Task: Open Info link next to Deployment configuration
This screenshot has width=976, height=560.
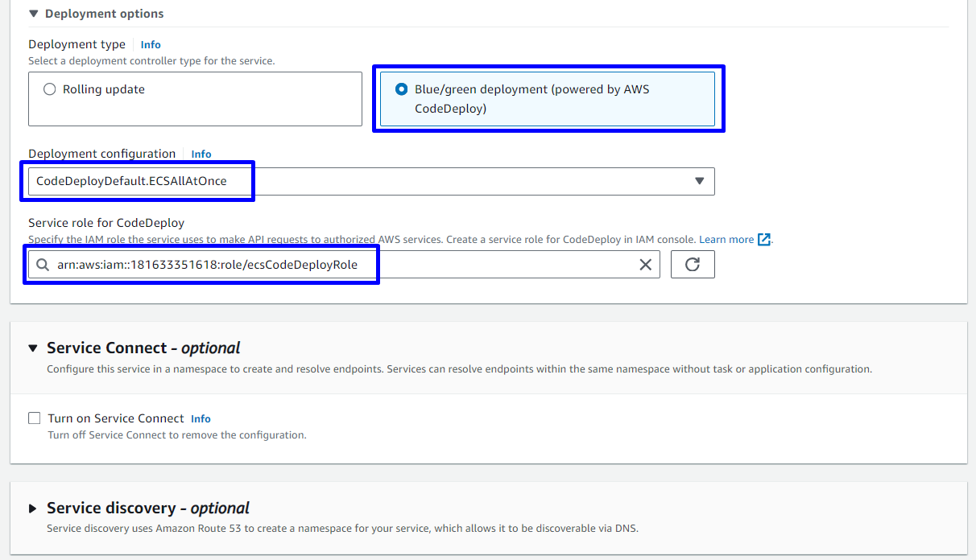Action: [x=201, y=154]
